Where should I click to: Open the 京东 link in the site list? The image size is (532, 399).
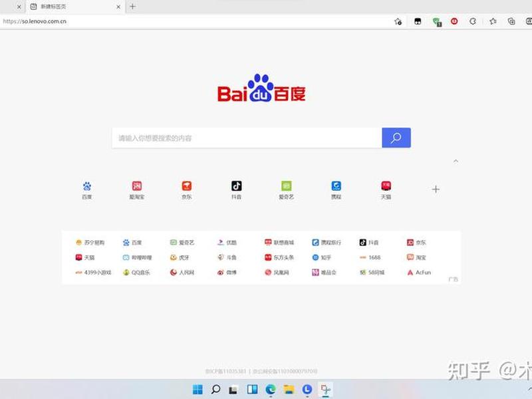(416, 242)
